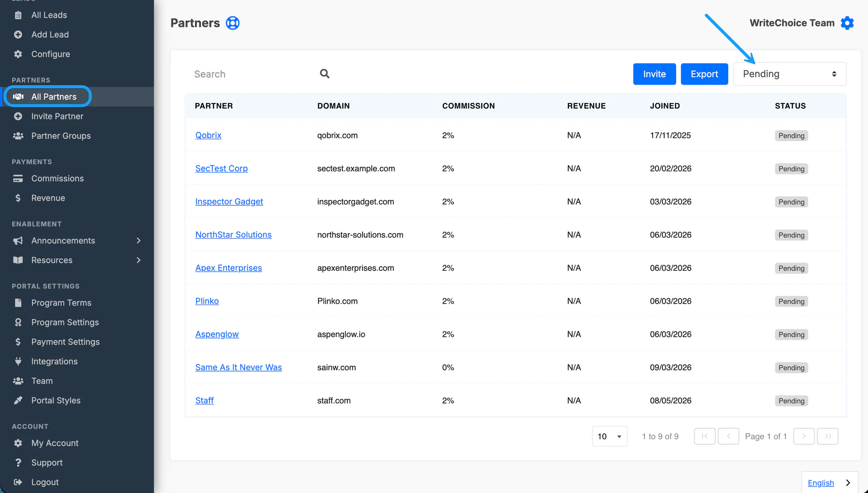The width and height of the screenshot is (868, 493).
Task: Click the All Partners handshake icon
Action: click(x=18, y=97)
